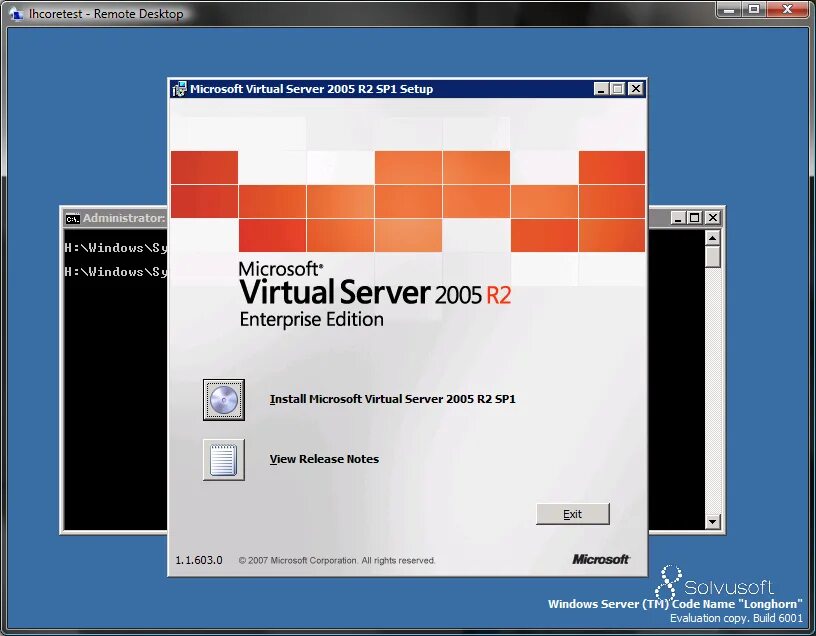Minimize the lhcoretest Remote Desktop window
This screenshot has width=816, height=636.
(729, 9)
